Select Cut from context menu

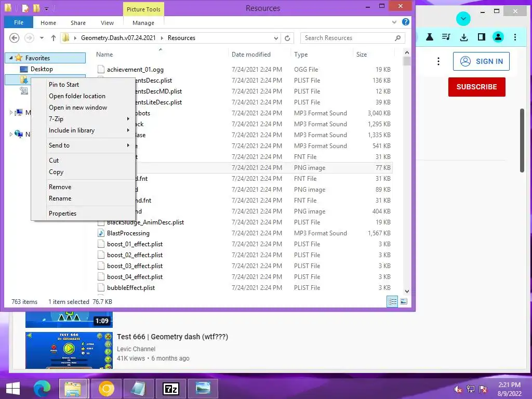click(x=54, y=161)
